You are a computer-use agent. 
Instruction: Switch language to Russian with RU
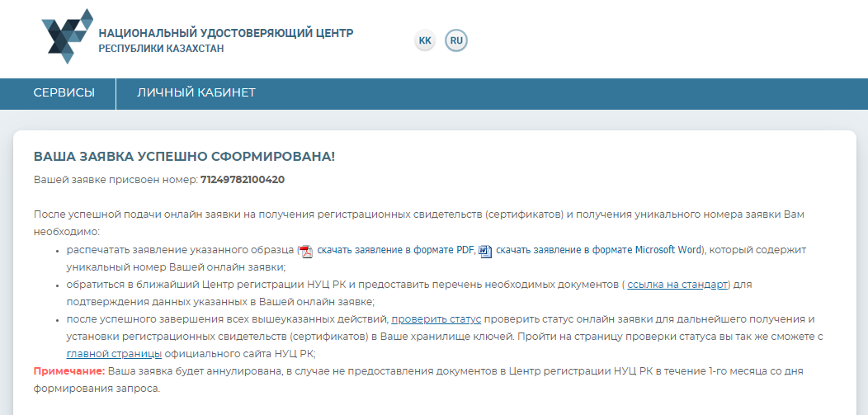[456, 40]
